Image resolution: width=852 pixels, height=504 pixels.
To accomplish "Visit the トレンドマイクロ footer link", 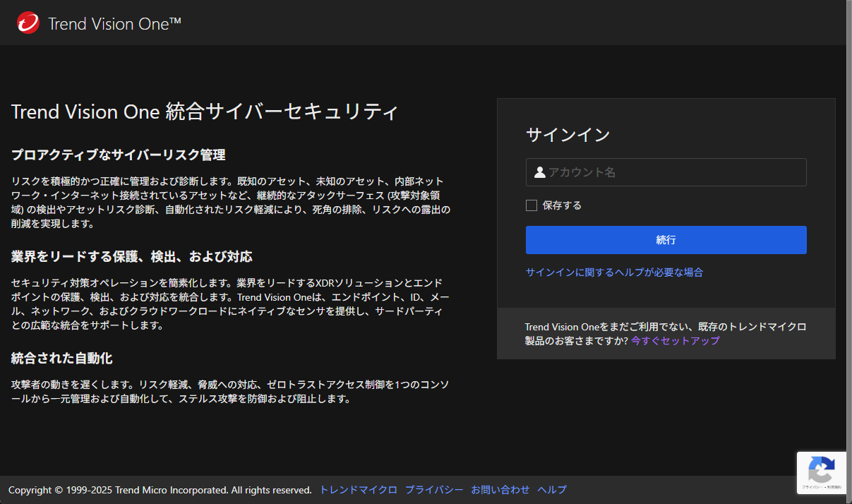I will tap(357, 489).
